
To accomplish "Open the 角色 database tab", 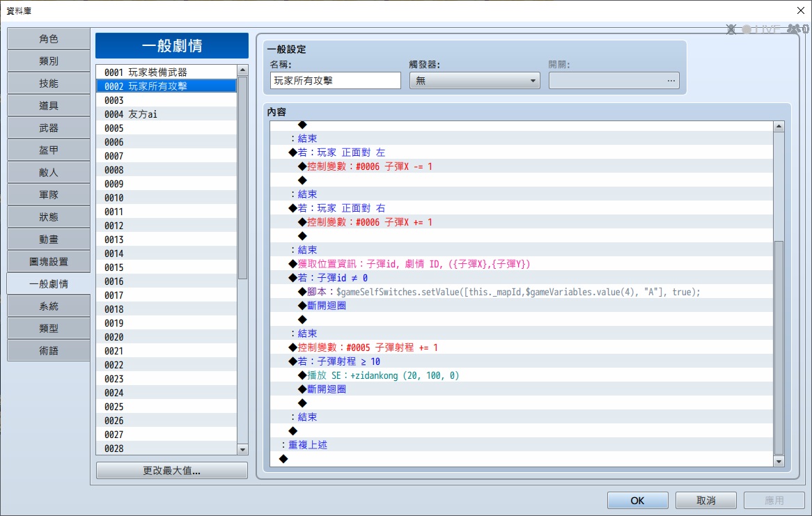I will (49, 39).
